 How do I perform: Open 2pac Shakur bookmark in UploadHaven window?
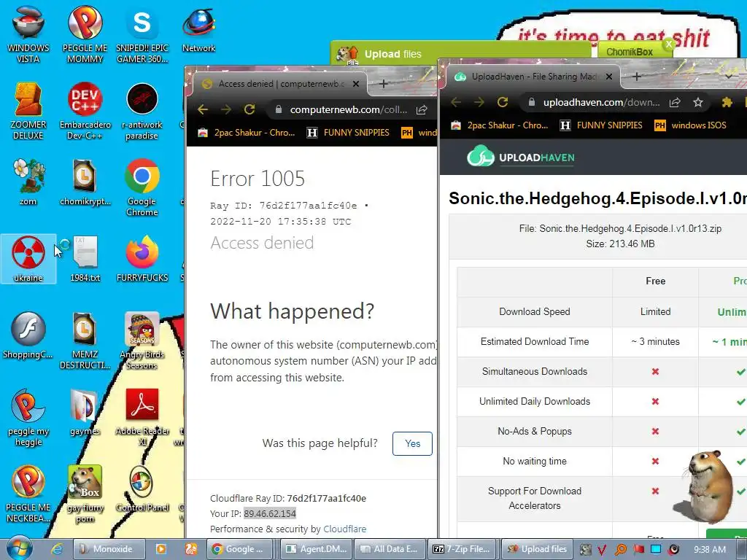[x=500, y=125]
